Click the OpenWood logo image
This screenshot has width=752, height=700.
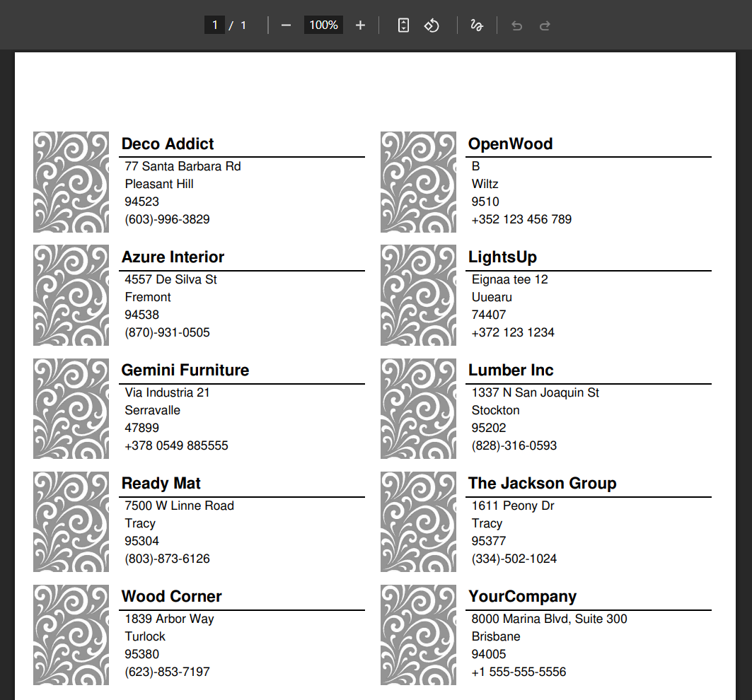pos(418,182)
